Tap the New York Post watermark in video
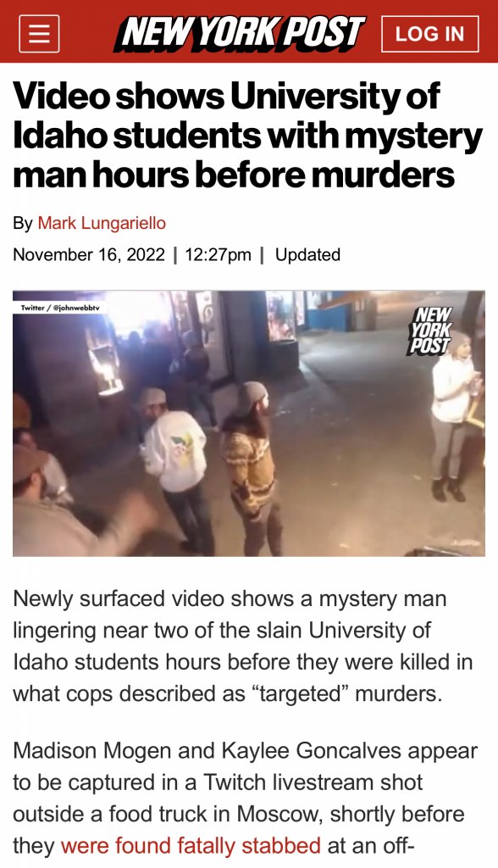 pyautogui.click(x=432, y=330)
